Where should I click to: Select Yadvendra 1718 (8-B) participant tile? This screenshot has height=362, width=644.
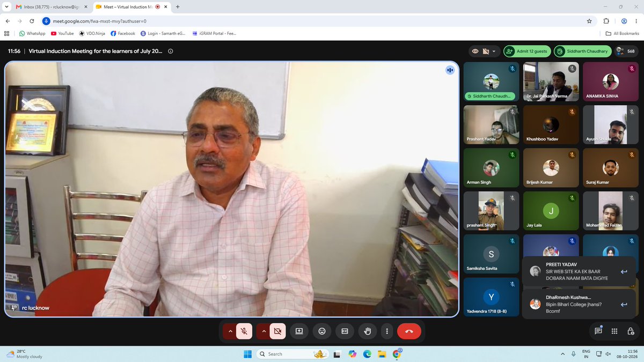point(491,297)
